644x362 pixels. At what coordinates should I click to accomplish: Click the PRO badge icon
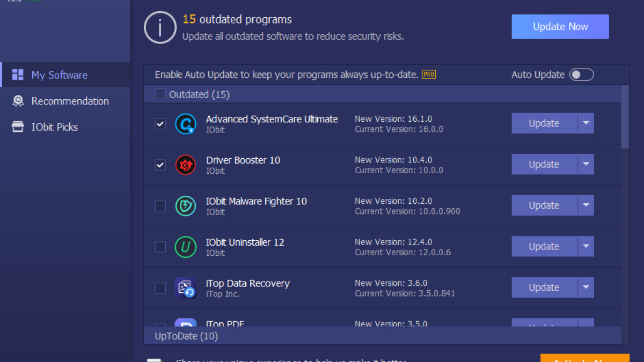(429, 75)
